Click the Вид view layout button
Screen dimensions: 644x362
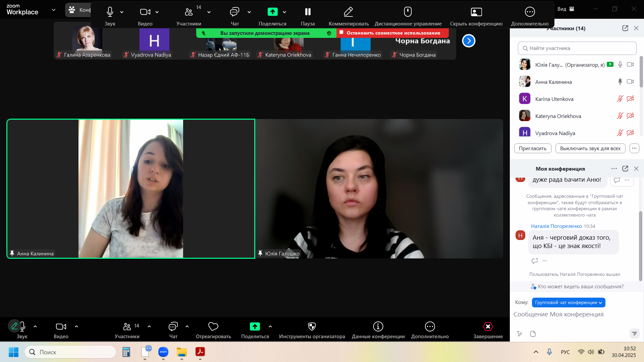click(x=566, y=9)
